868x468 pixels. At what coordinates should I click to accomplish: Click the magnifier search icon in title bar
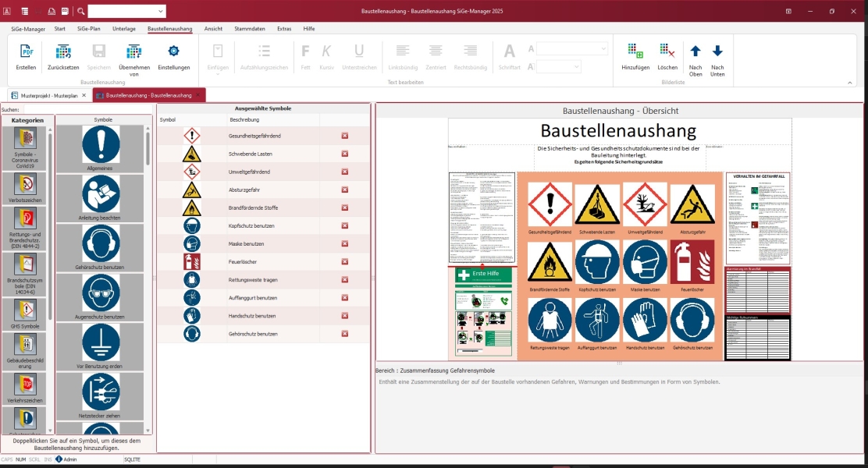[81, 11]
